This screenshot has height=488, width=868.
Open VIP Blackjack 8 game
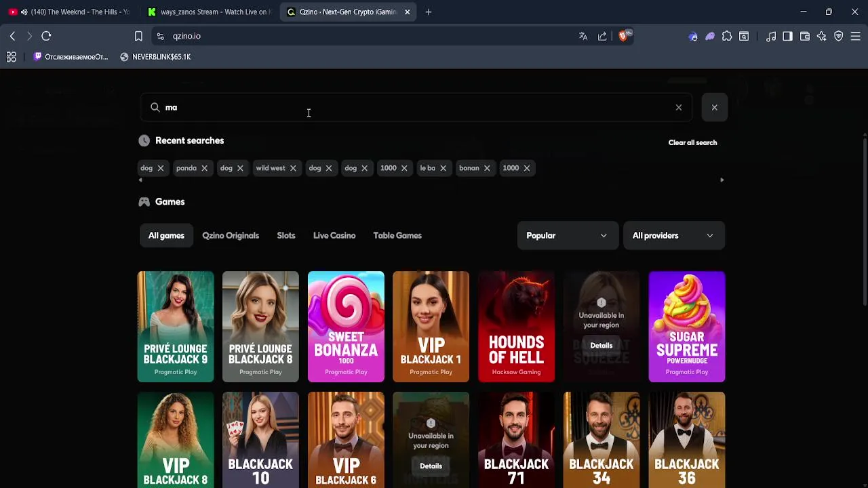(176, 440)
